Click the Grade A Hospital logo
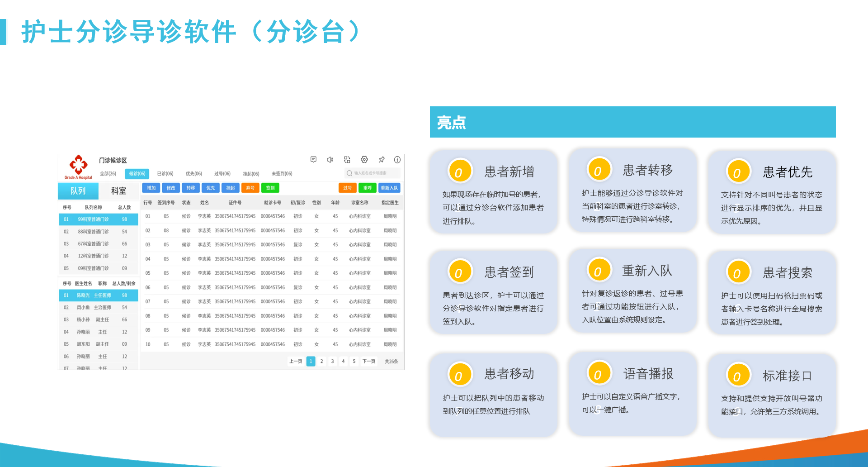This screenshot has width=868, height=467. 78,167
